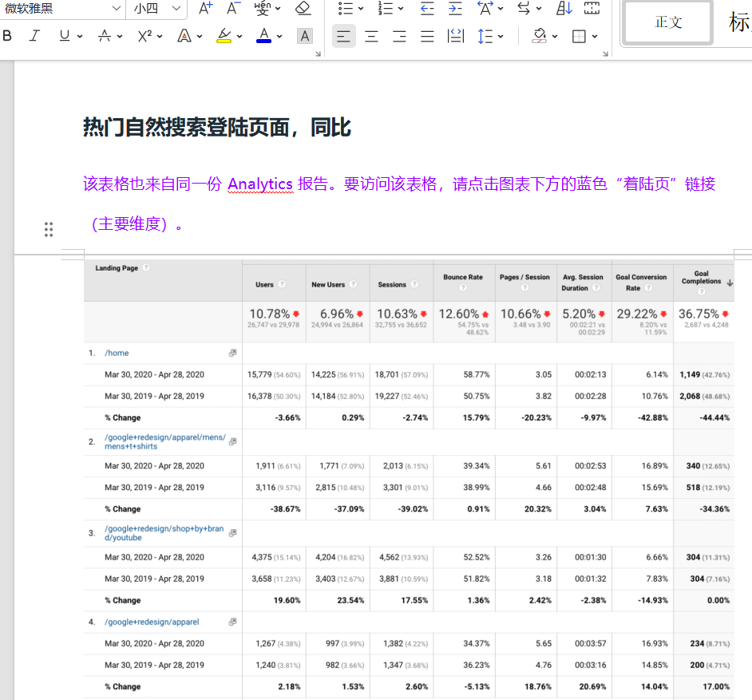Click the character shading icon
752x700 pixels.
coord(304,36)
